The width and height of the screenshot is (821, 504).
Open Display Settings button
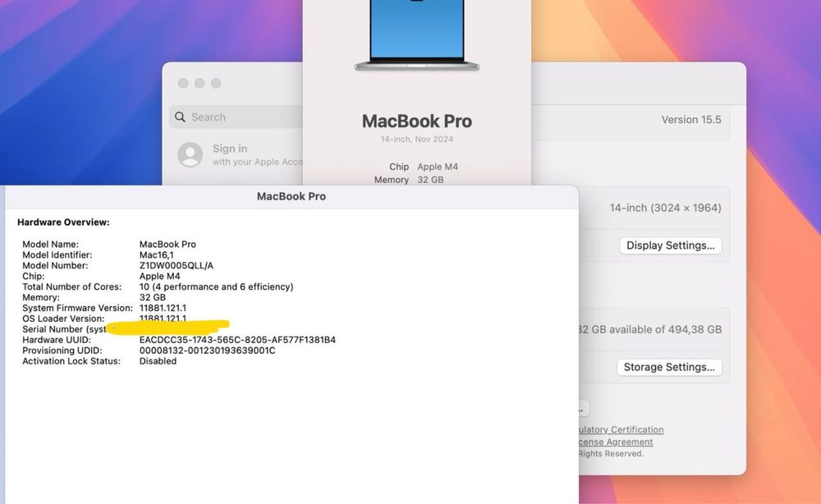670,245
